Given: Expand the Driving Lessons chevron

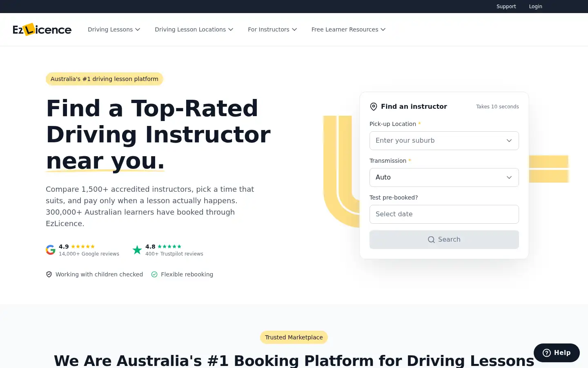Looking at the screenshot, I should (x=138, y=29).
